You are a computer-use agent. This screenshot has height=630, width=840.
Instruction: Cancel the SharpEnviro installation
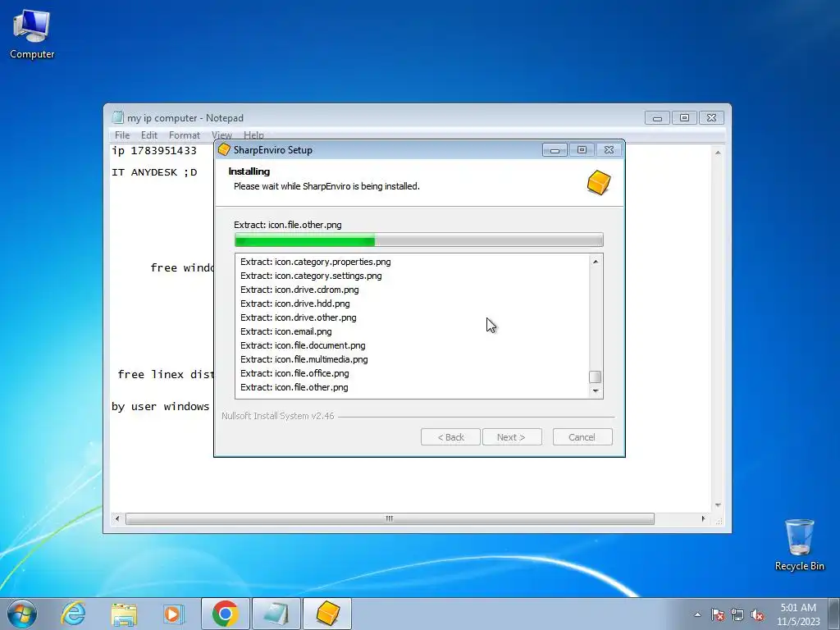click(x=582, y=437)
